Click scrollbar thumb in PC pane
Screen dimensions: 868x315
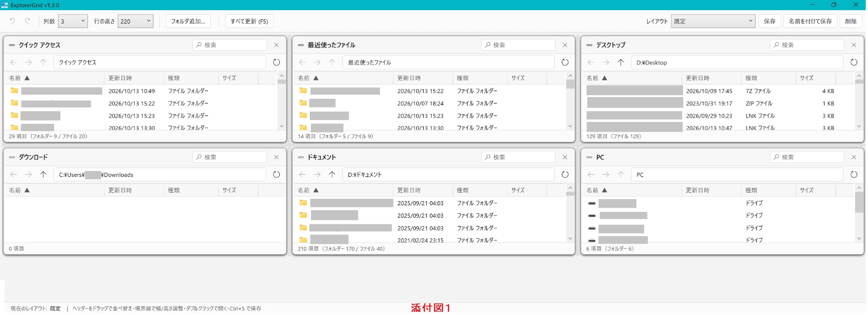tap(859, 202)
